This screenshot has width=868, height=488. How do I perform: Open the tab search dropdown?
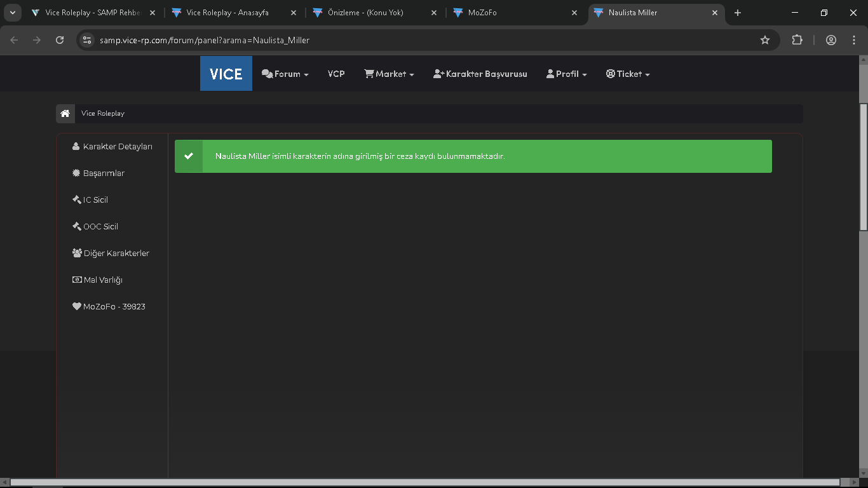(12, 13)
